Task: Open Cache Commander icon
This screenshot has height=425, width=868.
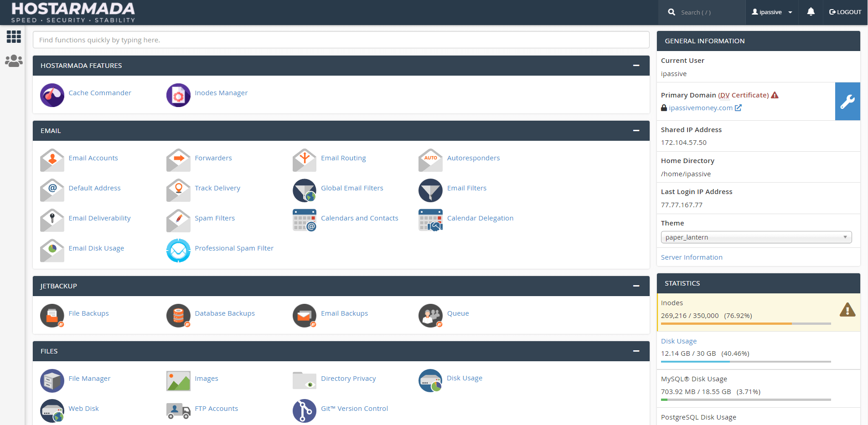Action: click(52, 95)
